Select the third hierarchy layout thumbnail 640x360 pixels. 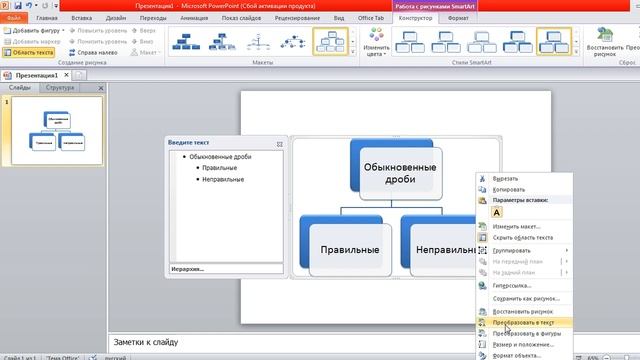click(x=258, y=42)
